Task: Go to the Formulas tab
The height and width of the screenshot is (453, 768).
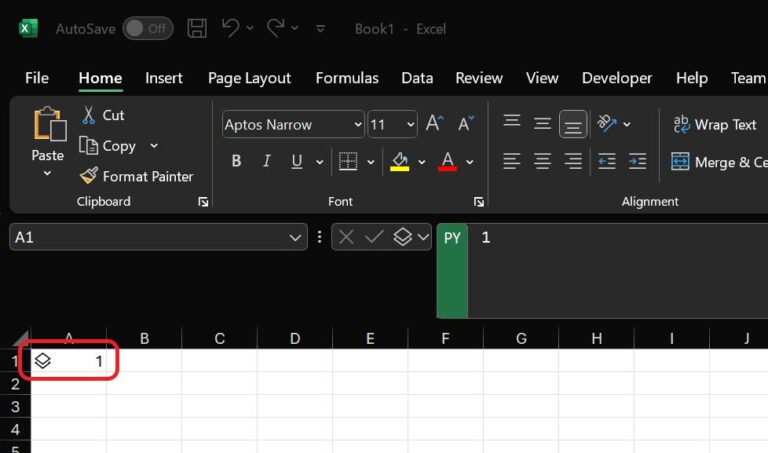Action: pyautogui.click(x=347, y=78)
